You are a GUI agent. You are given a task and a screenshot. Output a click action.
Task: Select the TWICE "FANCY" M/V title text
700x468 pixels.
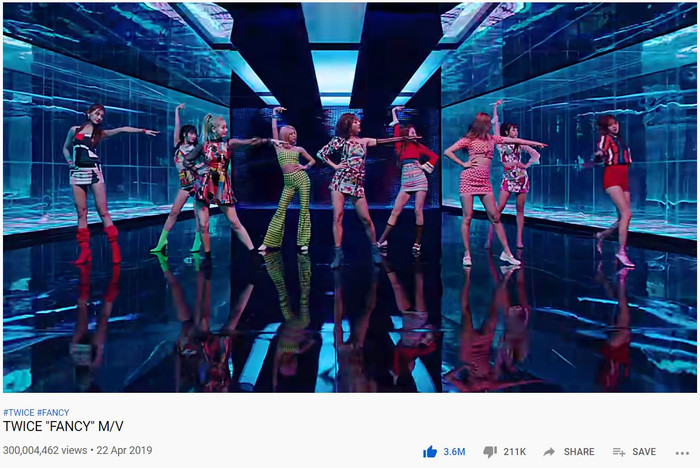[x=63, y=426]
